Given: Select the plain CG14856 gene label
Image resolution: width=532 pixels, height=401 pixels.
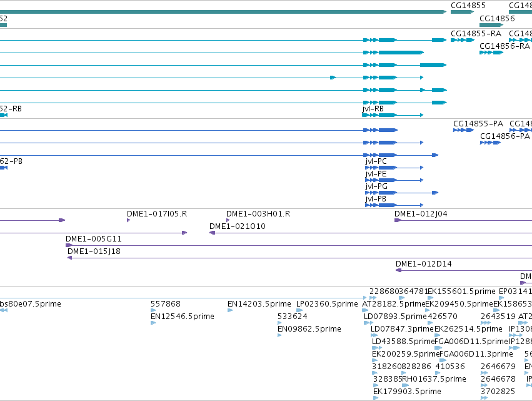Looking at the screenshot, I should [497, 19].
